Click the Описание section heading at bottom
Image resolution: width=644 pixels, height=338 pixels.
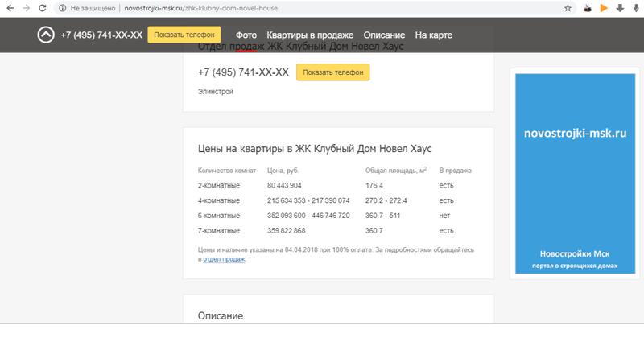click(220, 316)
